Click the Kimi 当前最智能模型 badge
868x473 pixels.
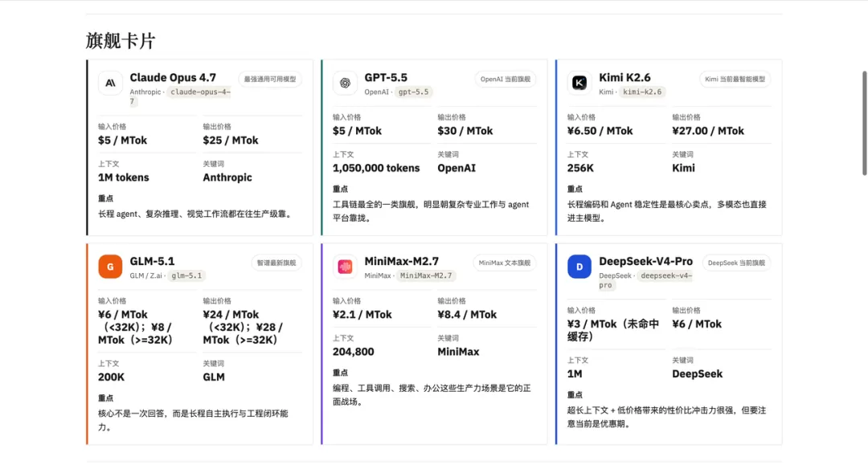pos(735,80)
